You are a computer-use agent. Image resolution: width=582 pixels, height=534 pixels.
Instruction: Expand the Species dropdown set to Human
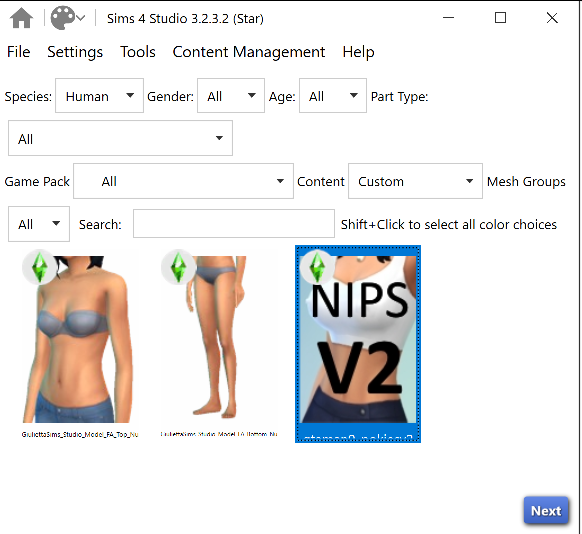coord(99,96)
